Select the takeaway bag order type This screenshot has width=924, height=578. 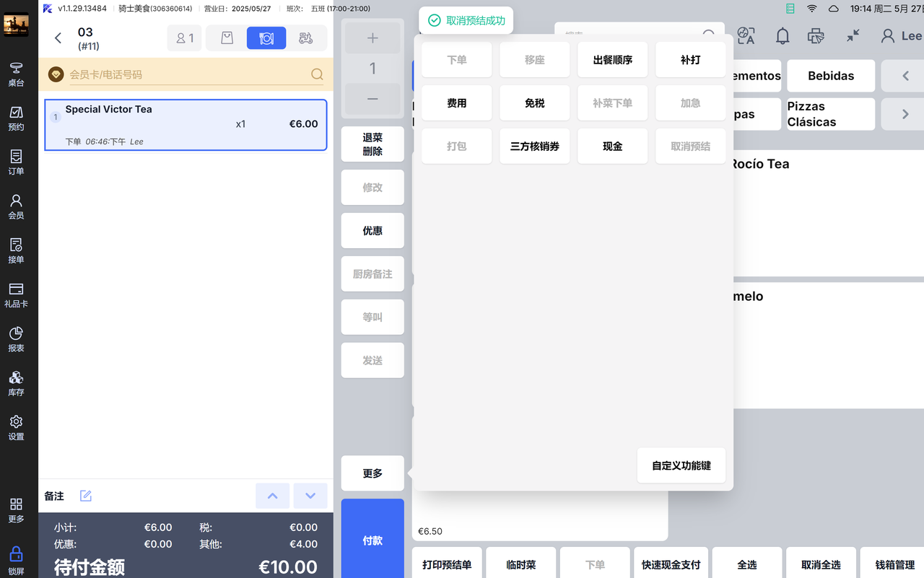227,38
